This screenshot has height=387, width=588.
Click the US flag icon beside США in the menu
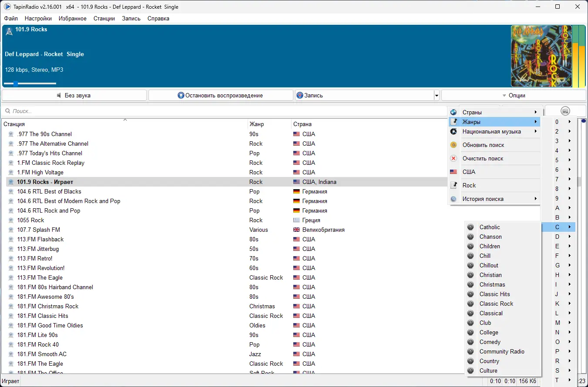click(x=454, y=172)
